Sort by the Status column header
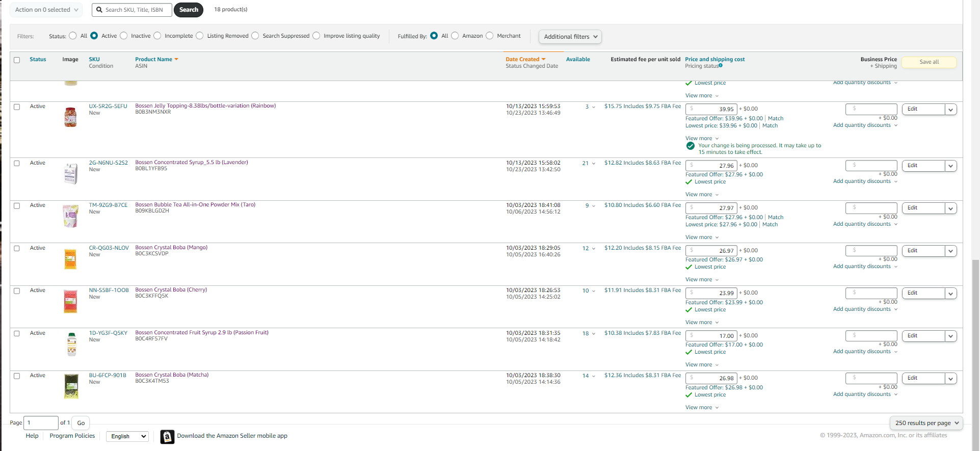 [x=38, y=60]
